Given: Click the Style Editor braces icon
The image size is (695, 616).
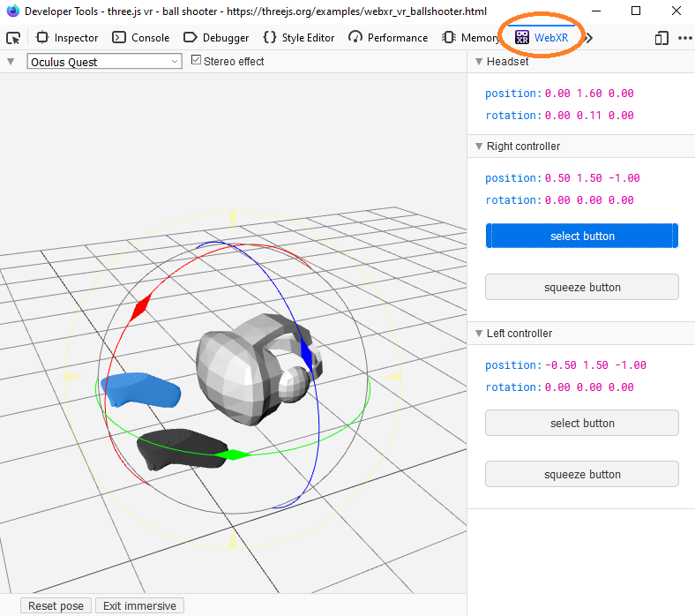Looking at the screenshot, I should [270, 38].
